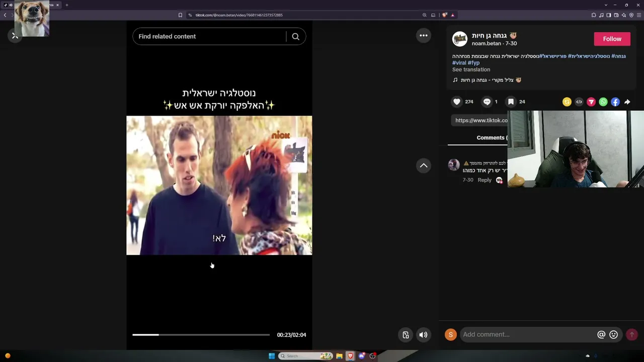Select the Comments tab
This screenshot has width=644, height=362.
coord(492,138)
